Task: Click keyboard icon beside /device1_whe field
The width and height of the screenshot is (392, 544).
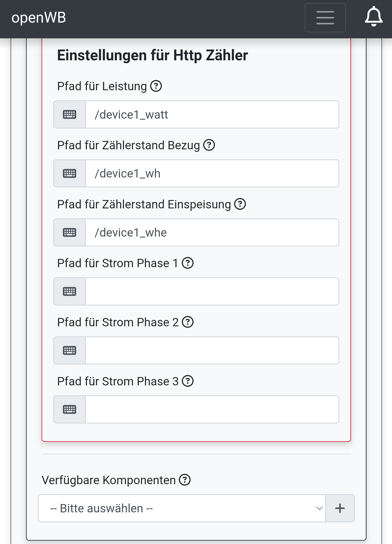Action: point(70,232)
